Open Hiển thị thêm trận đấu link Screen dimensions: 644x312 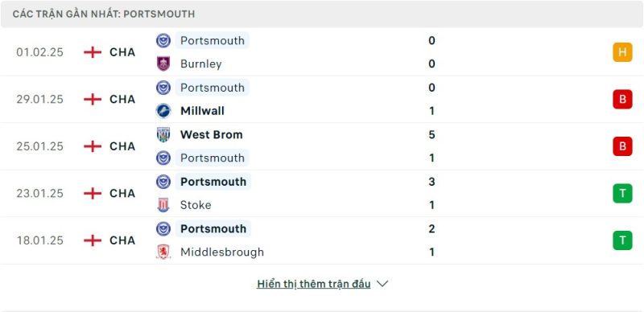point(314,284)
